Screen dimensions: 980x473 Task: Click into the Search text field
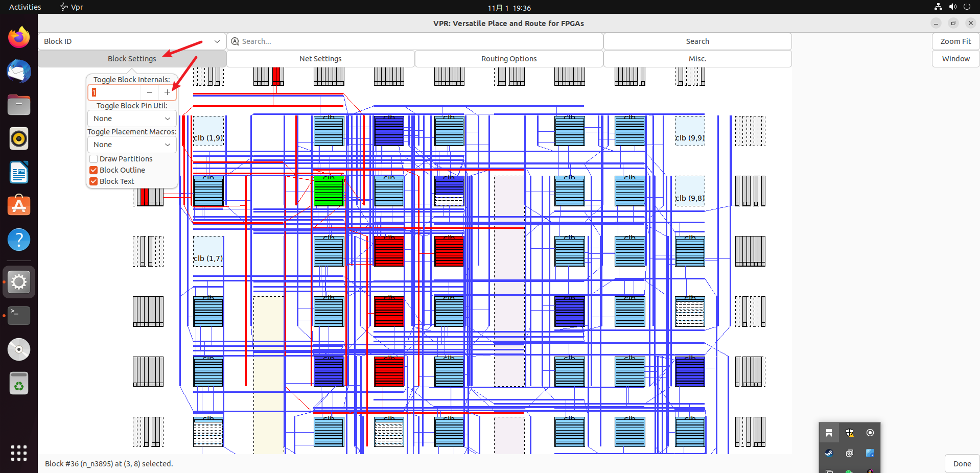click(415, 41)
